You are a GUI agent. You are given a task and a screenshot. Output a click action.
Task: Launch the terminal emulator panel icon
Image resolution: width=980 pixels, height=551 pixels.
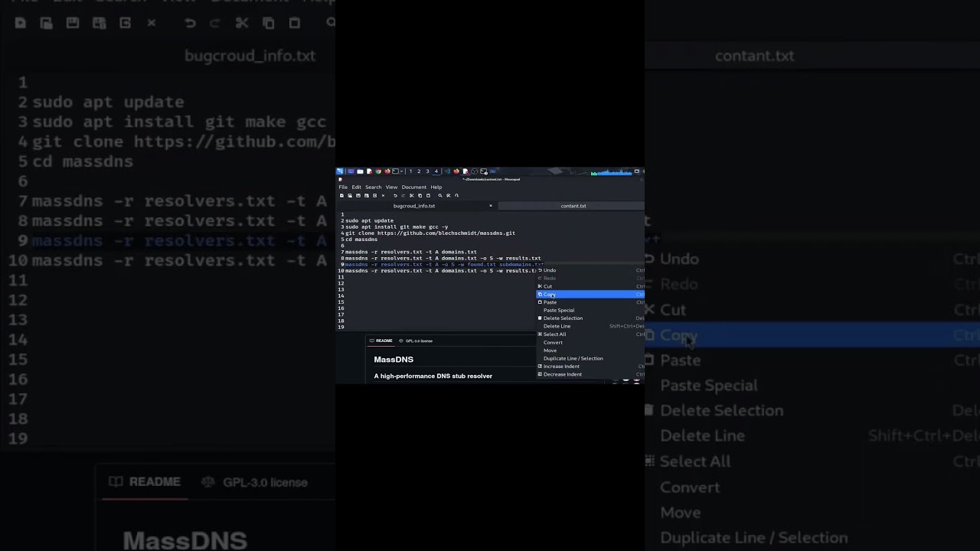pos(395,171)
